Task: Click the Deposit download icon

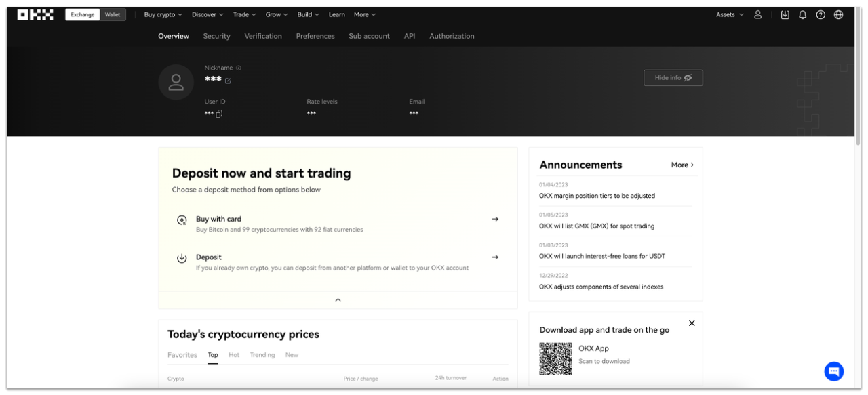Action: (182, 258)
